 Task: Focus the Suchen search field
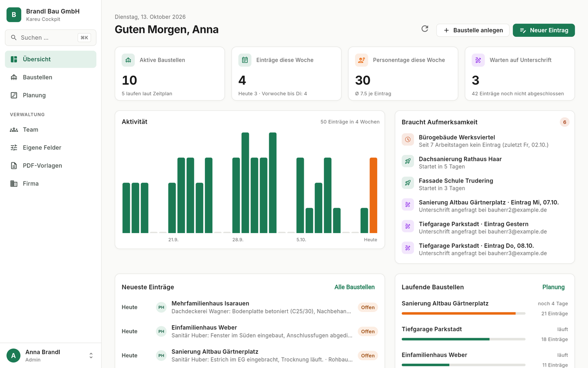point(50,38)
